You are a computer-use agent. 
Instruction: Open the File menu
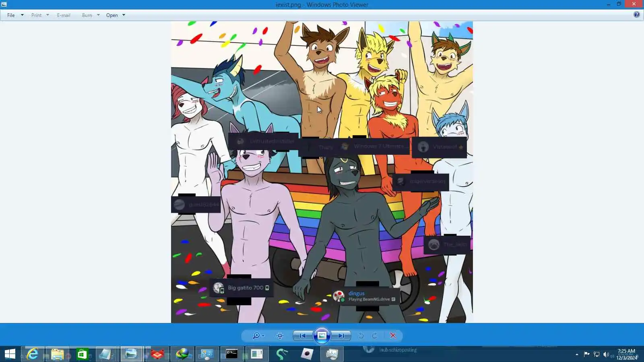pos(11,15)
